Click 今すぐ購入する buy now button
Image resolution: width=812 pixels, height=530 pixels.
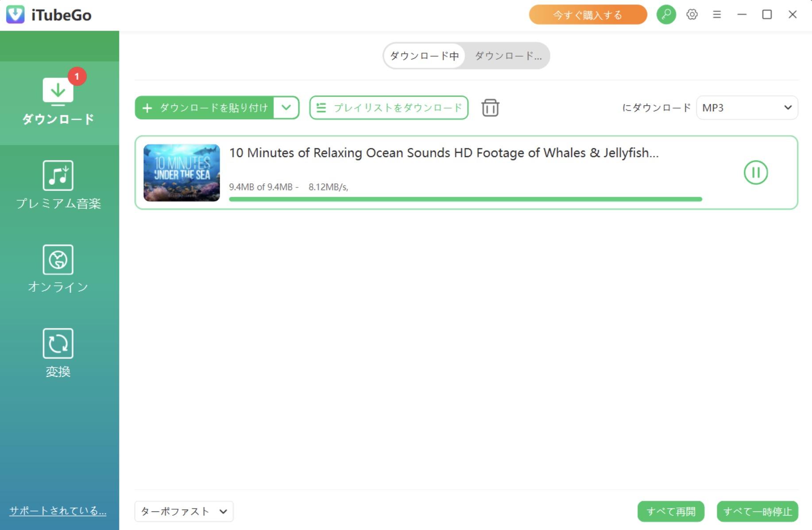pyautogui.click(x=588, y=15)
